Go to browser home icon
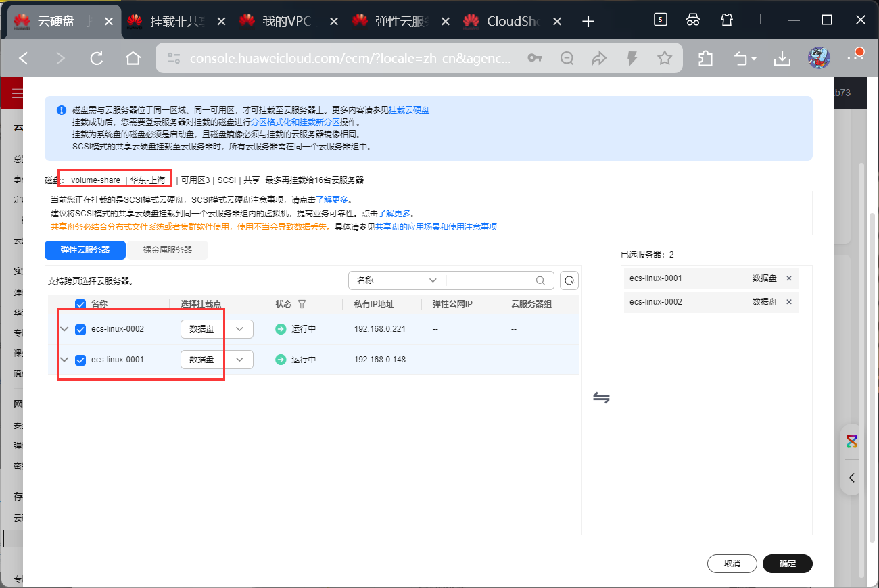Screen dimensions: 879x588 tap(133, 59)
